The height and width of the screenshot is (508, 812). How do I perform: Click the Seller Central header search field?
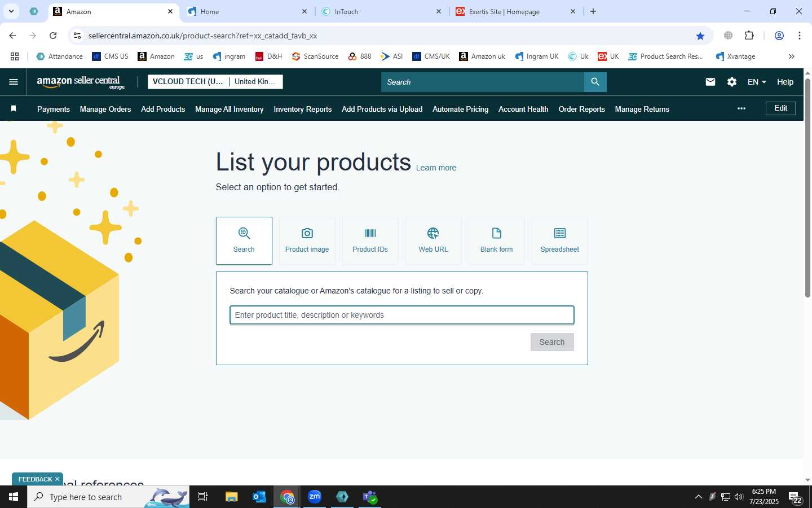click(x=483, y=82)
